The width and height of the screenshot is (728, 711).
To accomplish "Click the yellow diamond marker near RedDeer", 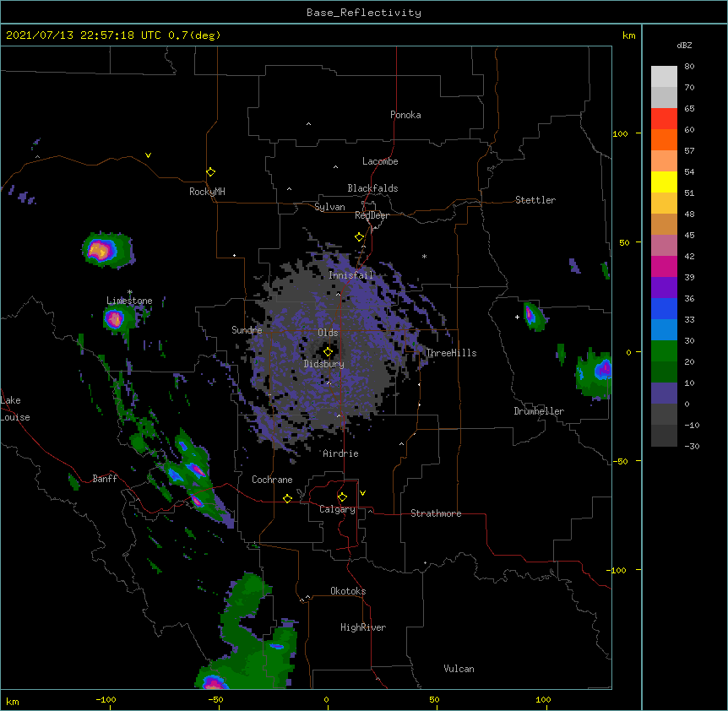I will point(360,237).
